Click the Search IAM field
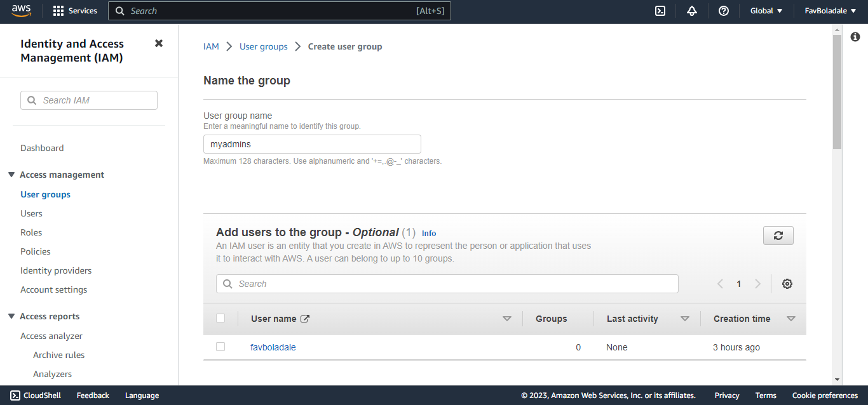 pyautogui.click(x=89, y=100)
